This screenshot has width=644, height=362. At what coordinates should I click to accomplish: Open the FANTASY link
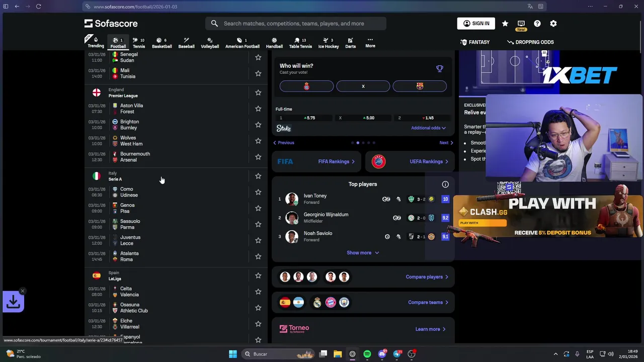(x=475, y=42)
